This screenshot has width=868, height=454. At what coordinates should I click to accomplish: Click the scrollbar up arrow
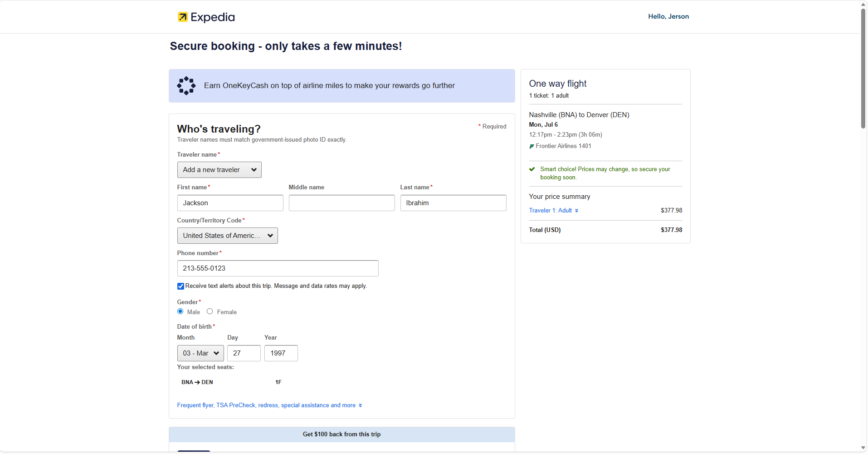point(863,4)
